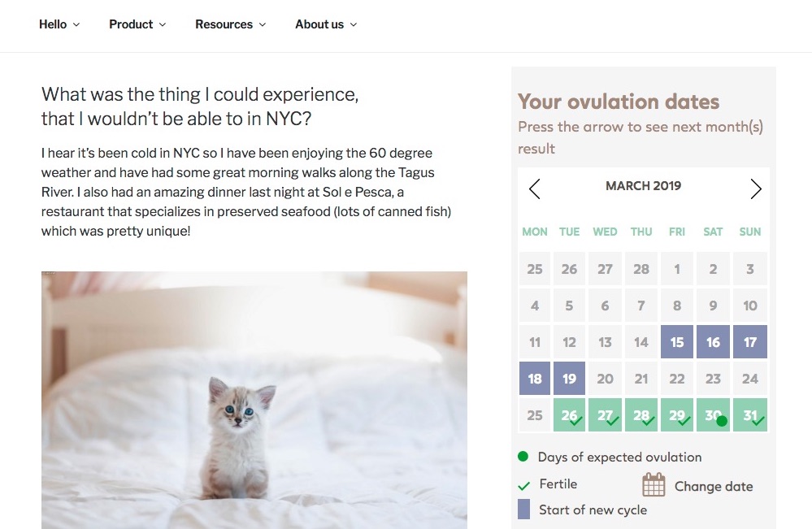Select the ovulation day March 30
The width and height of the screenshot is (812, 529).
pos(714,415)
